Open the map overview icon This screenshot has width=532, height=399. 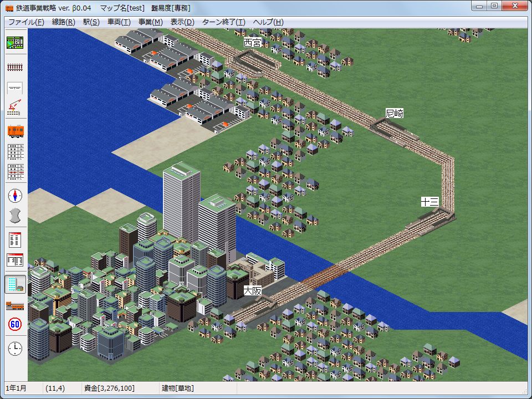15,43
